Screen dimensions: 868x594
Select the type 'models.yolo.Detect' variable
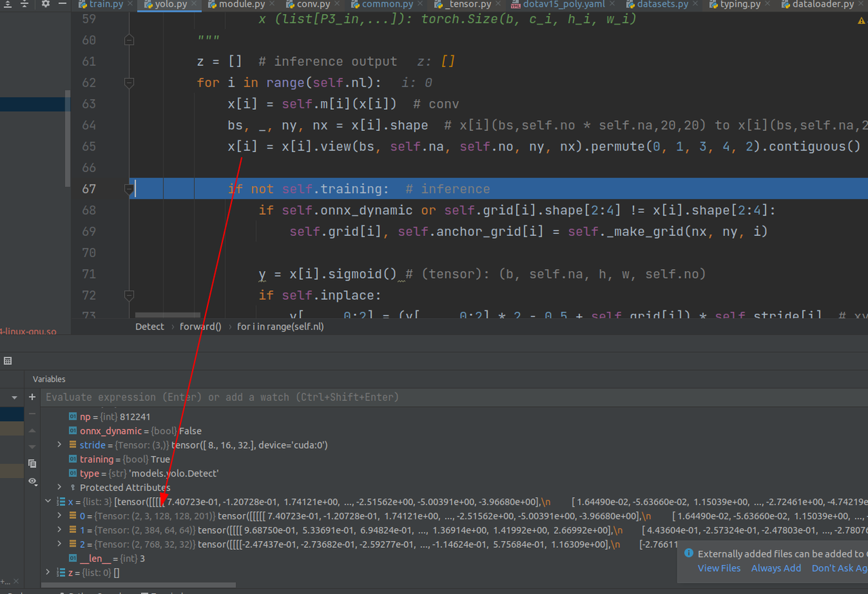[454, 473]
